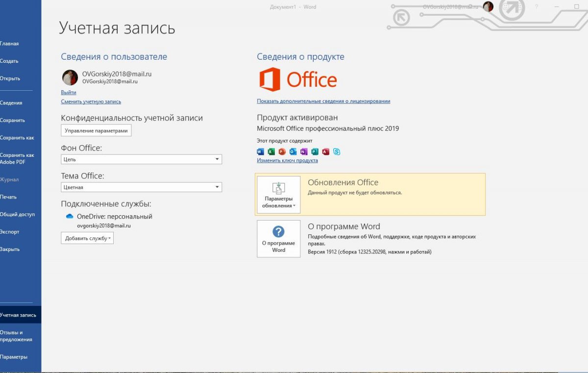588x373 pixels.
Task: Open Help via the question mark icon
Action: tap(537, 7)
